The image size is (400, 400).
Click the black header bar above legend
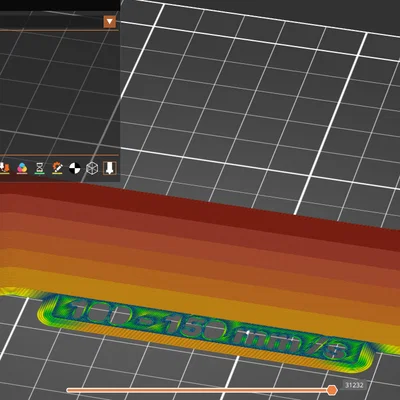pyautogui.click(x=59, y=5)
